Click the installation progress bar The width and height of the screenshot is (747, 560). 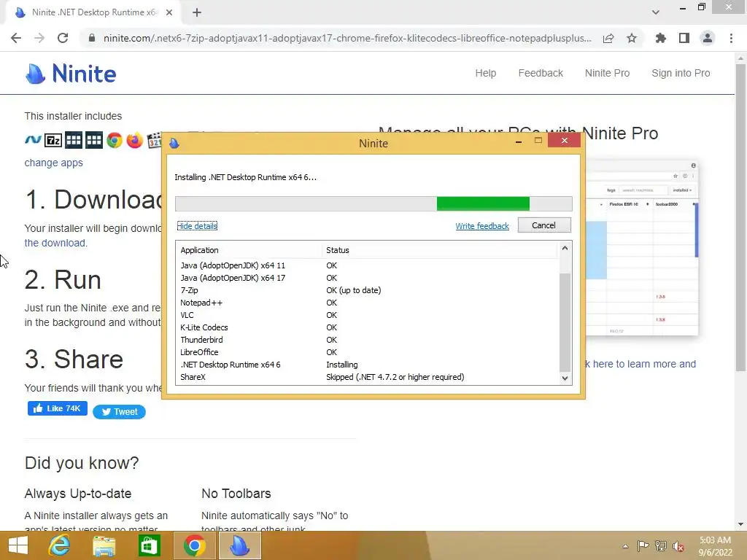pyautogui.click(x=373, y=204)
